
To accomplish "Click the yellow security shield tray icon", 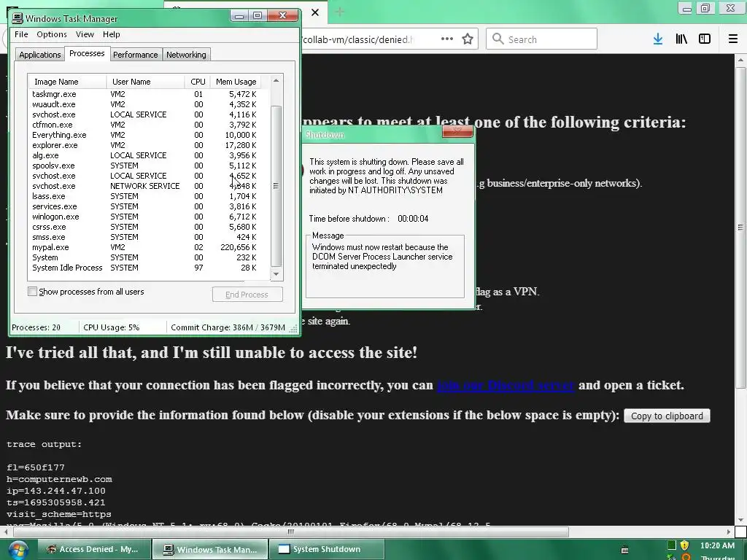I will (684, 545).
